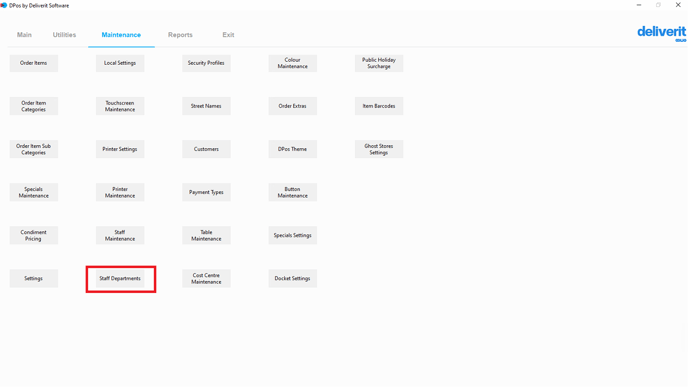The height and width of the screenshot is (387, 688).
Task: Open Public Holiday Surcharge
Action: [379, 63]
